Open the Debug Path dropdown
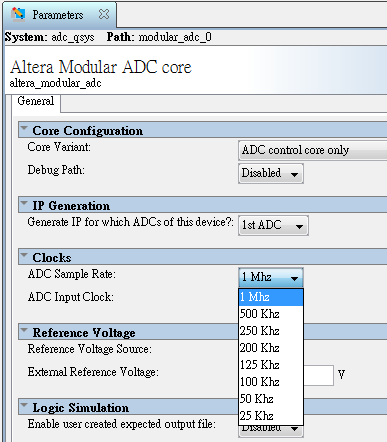The image size is (387, 442). point(271,173)
